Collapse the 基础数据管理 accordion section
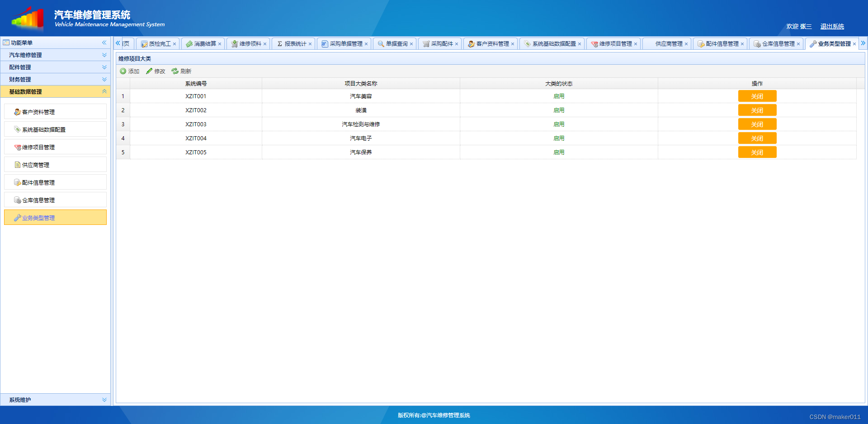 coord(104,91)
